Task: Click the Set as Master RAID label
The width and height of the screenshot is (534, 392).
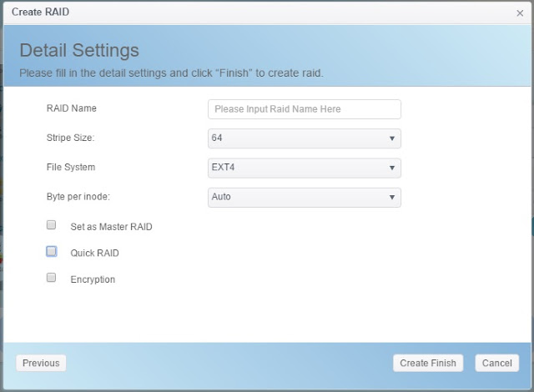Action: tap(111, 227)
